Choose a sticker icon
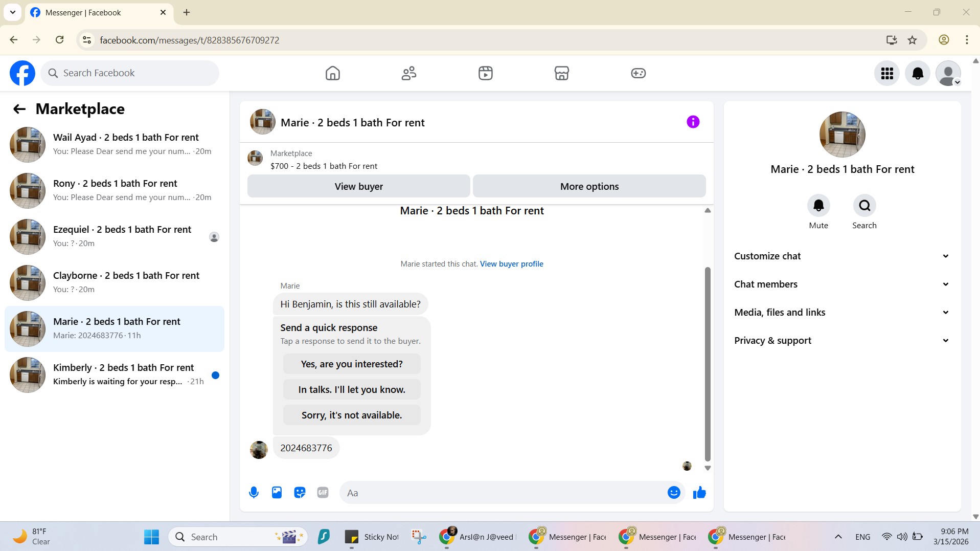 [x=300, y=493]
